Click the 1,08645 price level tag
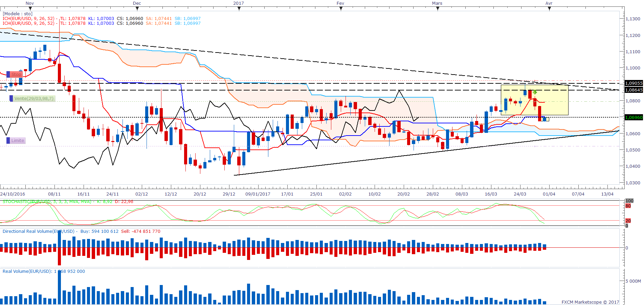Viewport: 644px width, 305px height. tap(634, 90)
